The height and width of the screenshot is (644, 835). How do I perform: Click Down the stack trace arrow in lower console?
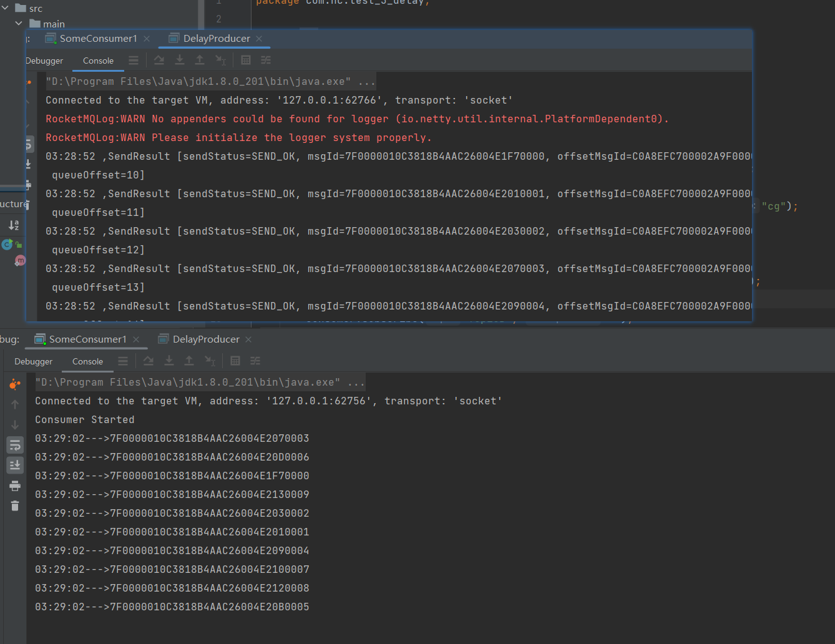point(15,425)
